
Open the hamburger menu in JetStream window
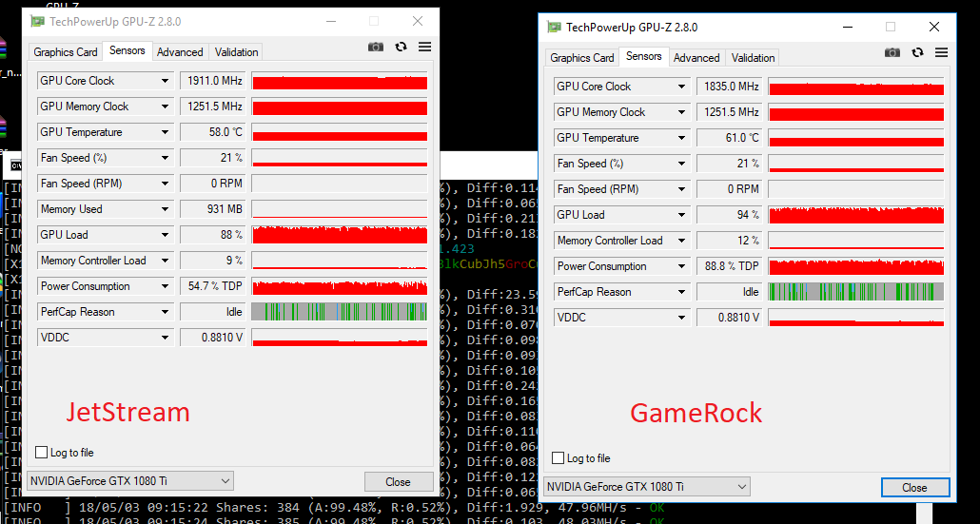point(425,47)
